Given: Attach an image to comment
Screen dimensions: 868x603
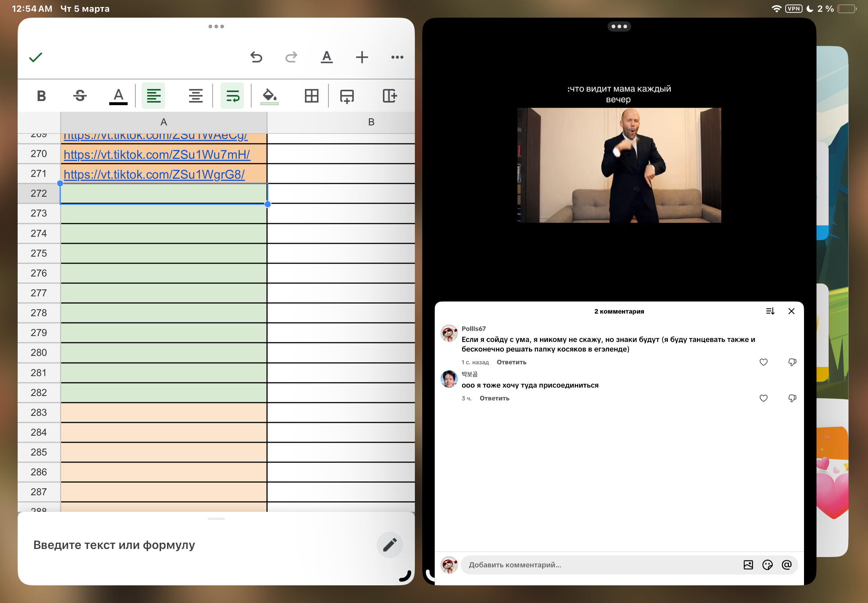Looking at the screenshot, I should tap(748, 565).
